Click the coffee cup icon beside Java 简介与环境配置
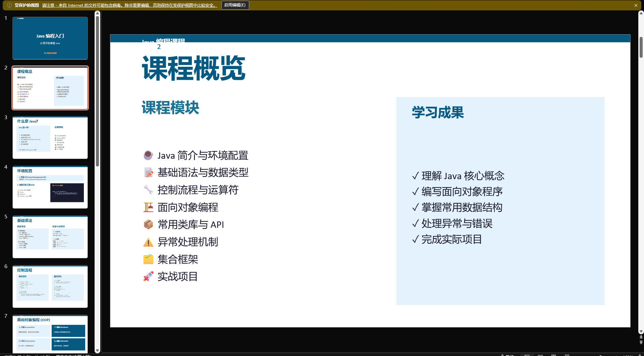Viewport: 644px width, 356px height. click(x=148, y=155)
